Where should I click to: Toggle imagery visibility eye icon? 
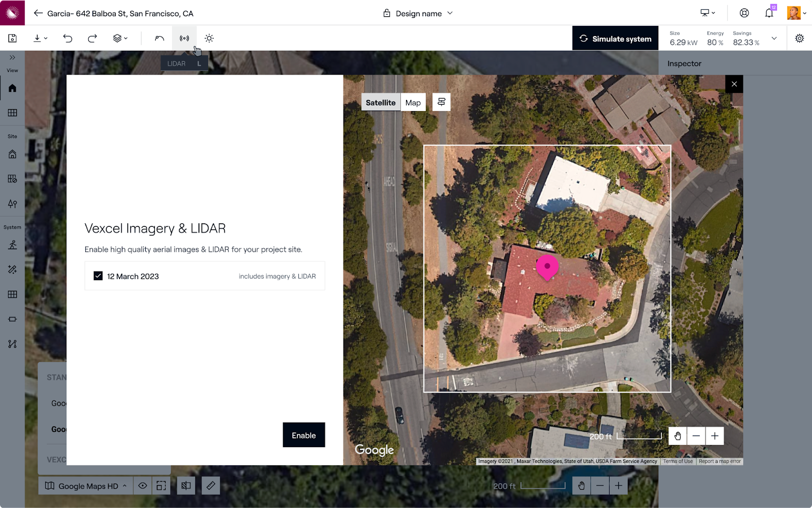[143, 486]
